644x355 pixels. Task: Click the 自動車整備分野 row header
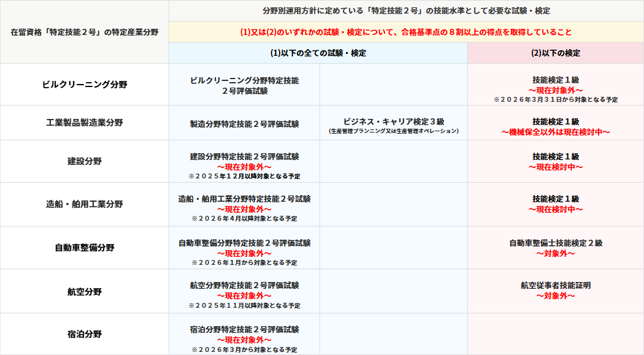click(85, 248)
